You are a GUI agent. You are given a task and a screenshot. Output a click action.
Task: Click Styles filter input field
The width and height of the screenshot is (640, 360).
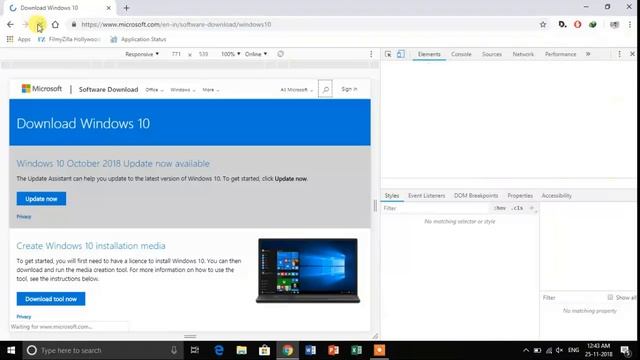click(x=436, y=208)
